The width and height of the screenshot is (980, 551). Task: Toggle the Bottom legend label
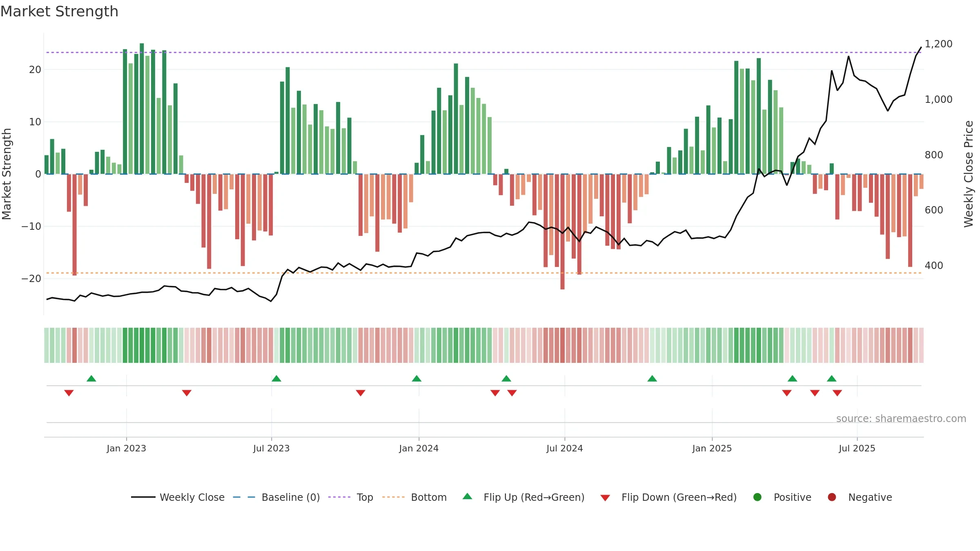tap(429, 497)
